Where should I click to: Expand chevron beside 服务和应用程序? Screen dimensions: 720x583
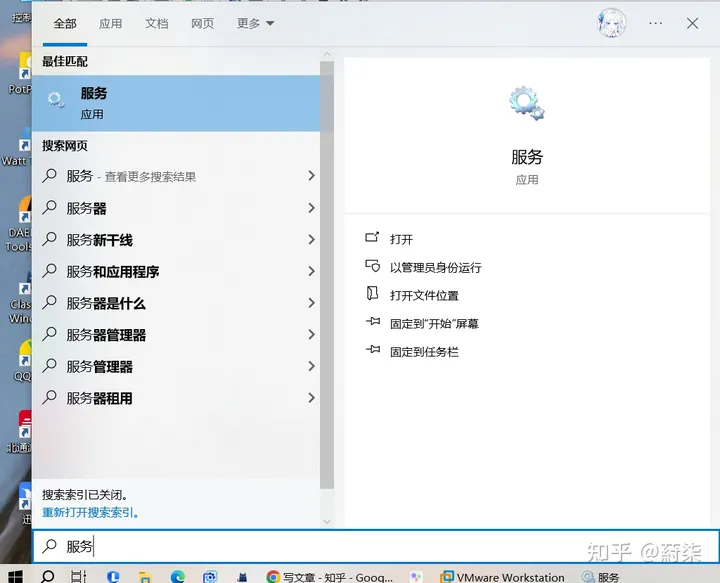click(311, 271)
